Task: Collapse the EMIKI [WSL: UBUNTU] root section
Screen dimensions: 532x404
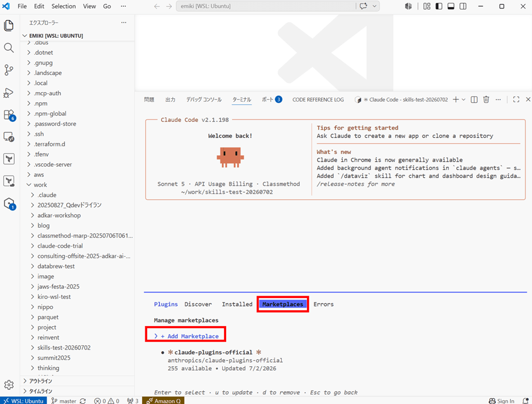Action: pyautogui.click(x=77, y=35)
